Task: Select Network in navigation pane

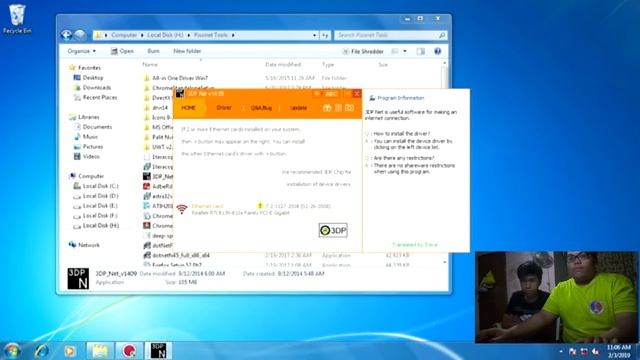Action: pyautogui.click(x=89, y=245)
